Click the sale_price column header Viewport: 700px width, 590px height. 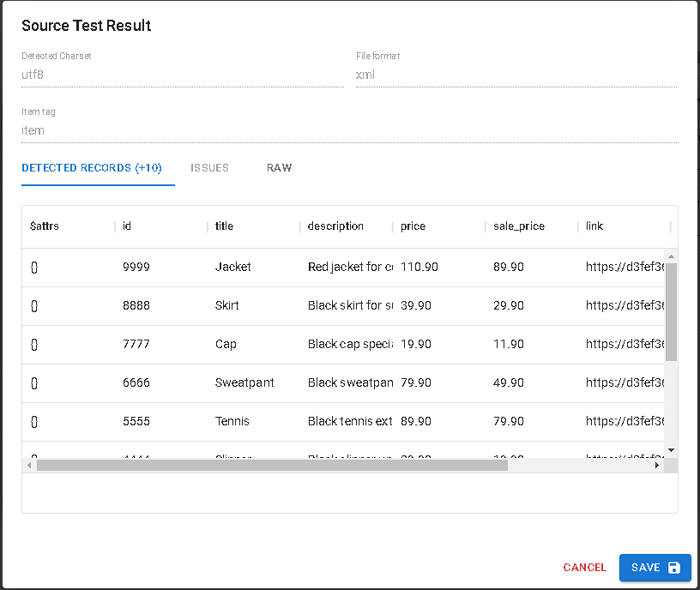pyautogui.click(x=519, y=226)
